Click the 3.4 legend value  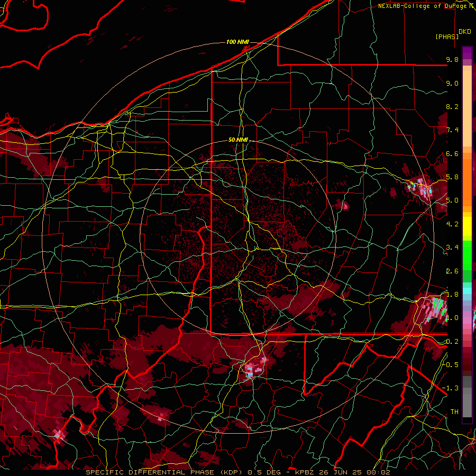[452, 248]
